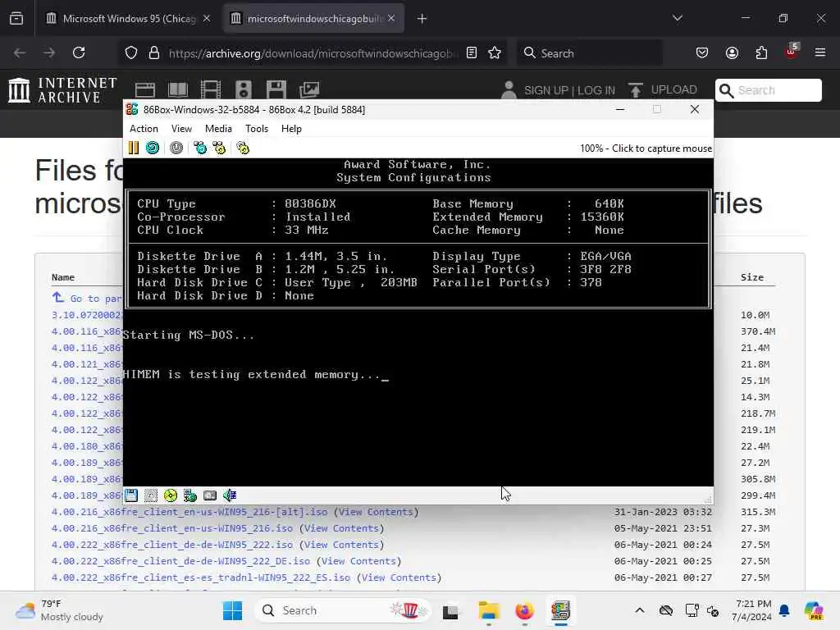Click the 3.5-inch floppy status icon
This screenshot has height=630, width=840.
coord(131,495)
